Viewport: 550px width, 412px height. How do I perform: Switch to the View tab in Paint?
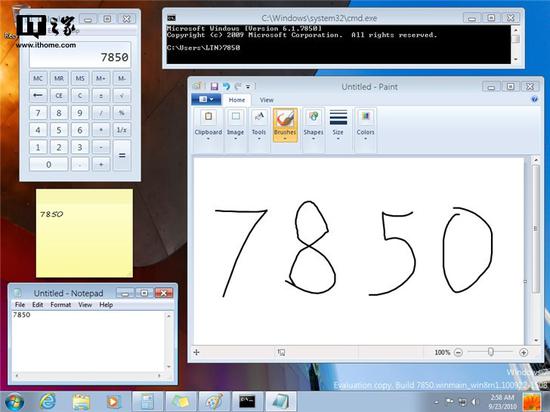coord(267,100)
